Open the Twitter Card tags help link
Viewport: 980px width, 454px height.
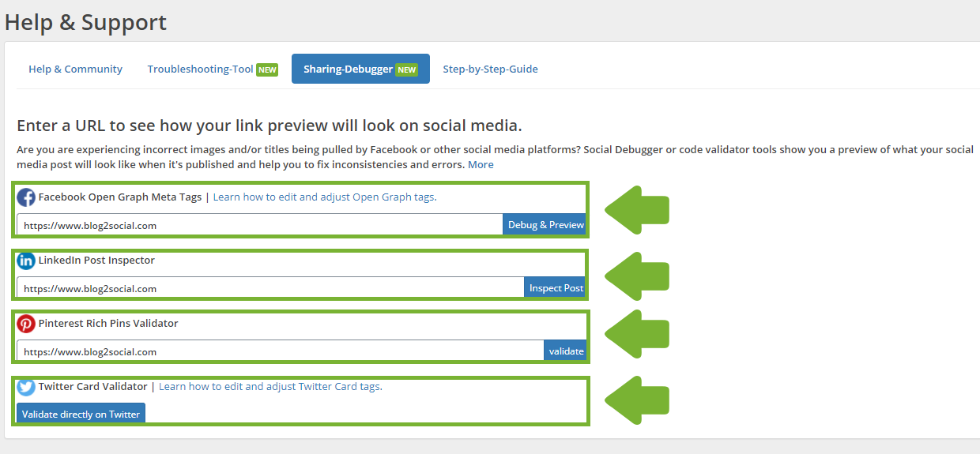click(270, 386)
